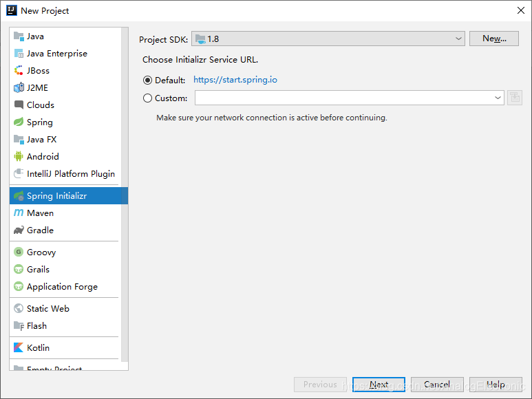Viewport: 532px width, 399px height.
Task: Select JBoss text in the list
Action: (38, 71)
